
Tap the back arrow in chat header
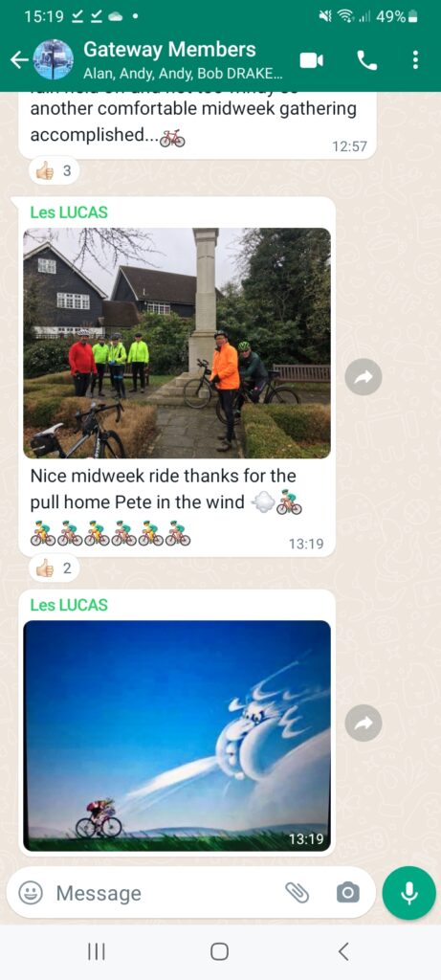[19, 59]
